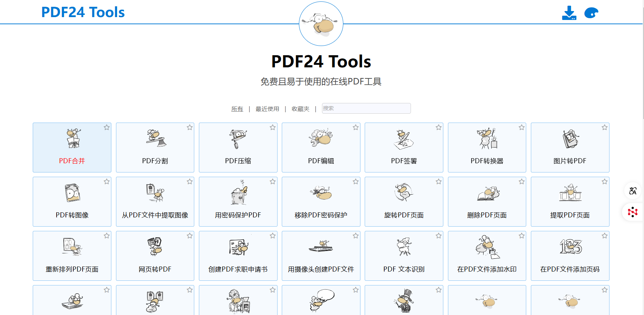
Task: Click the 用摄像头创建PDF文件 text label
Action: click(x=321, y=269)
